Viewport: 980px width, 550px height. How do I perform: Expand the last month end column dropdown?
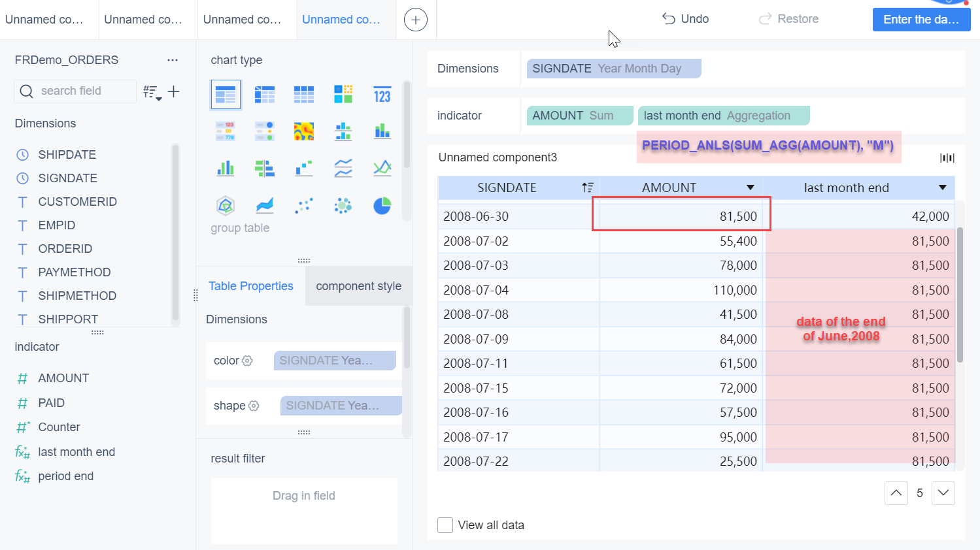942,188
